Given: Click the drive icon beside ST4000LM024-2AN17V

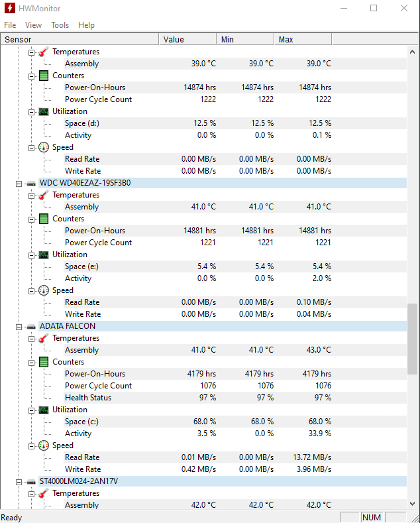Looking at the screenshot, I should (x=31, y=481).
